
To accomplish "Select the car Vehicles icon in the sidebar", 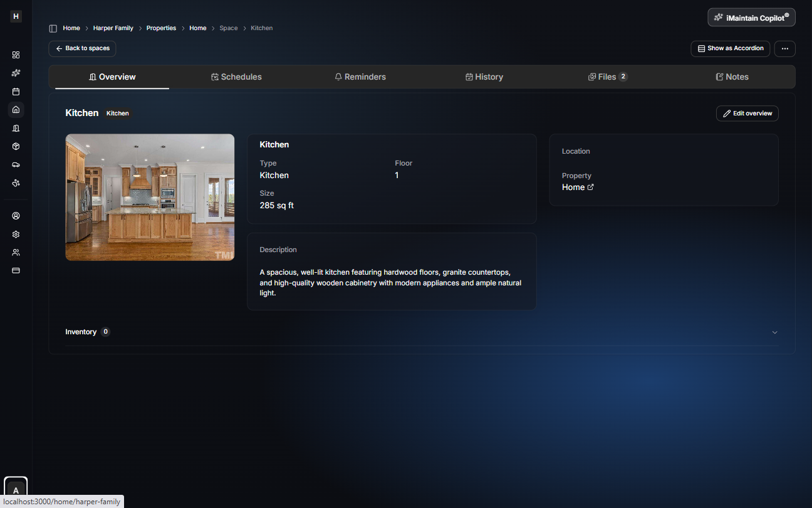I will (16, 164).
